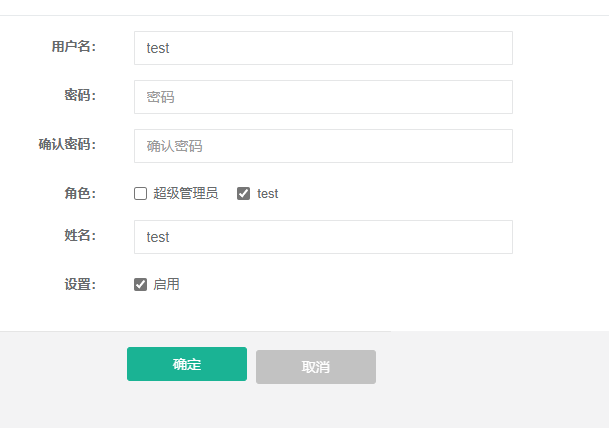Screen dimensions: 609x428
Task: Click the 姓名 field label
Action: pos(80,235)
